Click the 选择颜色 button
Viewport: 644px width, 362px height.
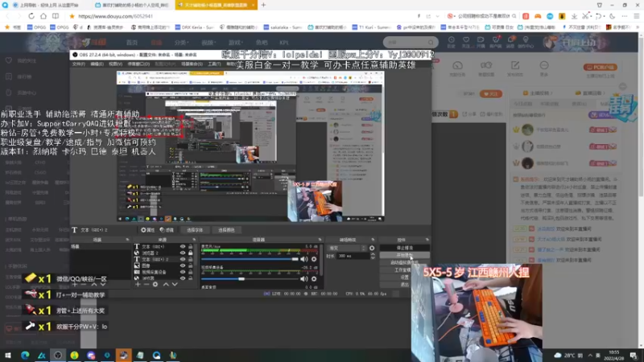click(226, 230)
